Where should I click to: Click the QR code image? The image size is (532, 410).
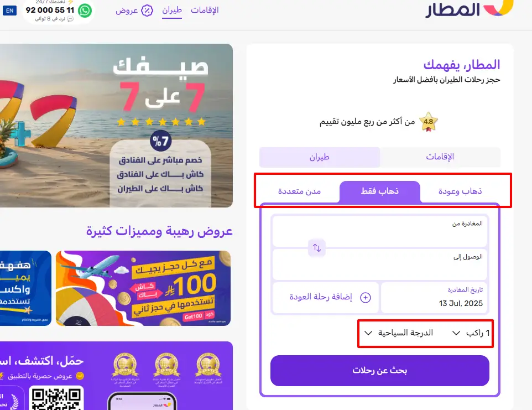(56, 398)
